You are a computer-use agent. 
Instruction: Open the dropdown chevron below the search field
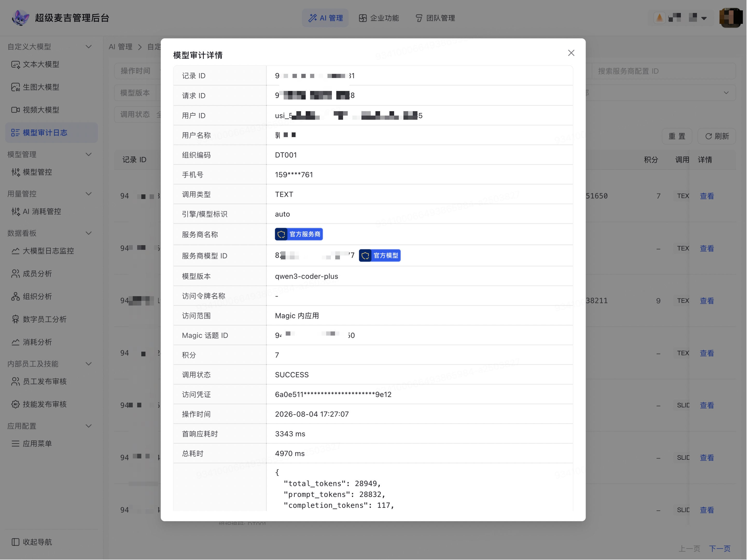point(726,93)
